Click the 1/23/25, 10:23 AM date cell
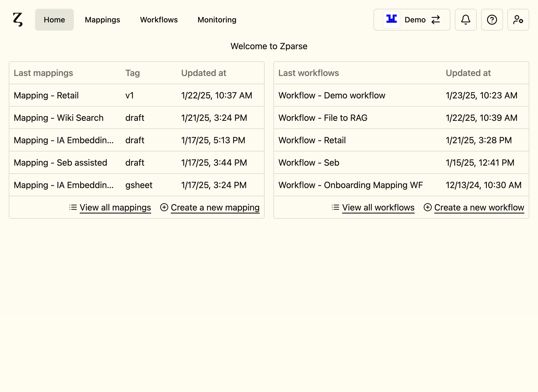This screenshot has width=538, height=392. click(x=481, y=95)
